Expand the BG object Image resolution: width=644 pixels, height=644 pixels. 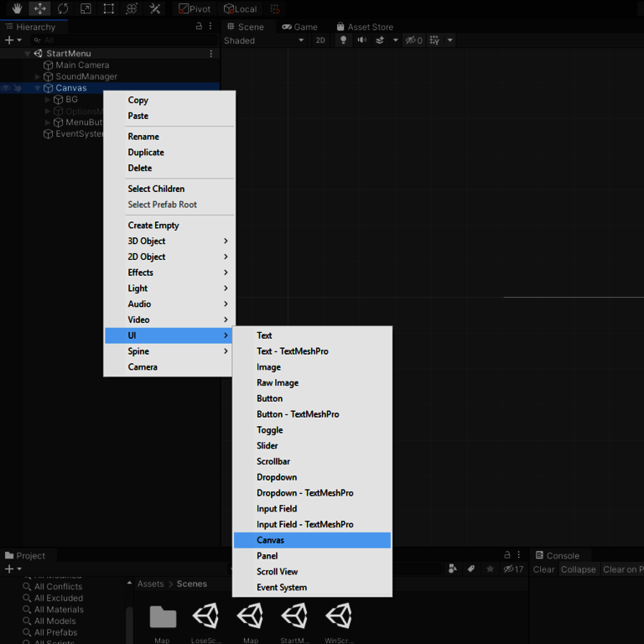(x=48, y=100)
